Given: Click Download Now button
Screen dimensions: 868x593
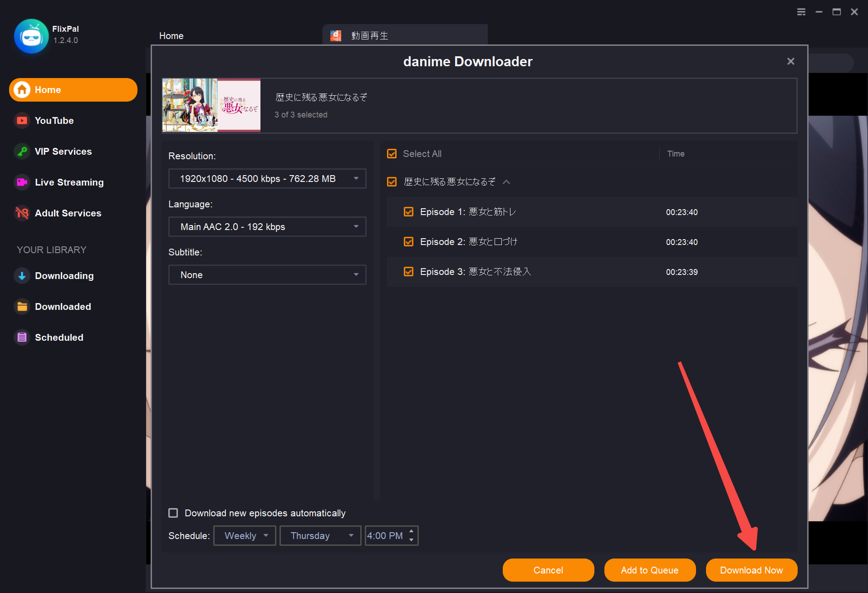Looking at the screenshot, I should point(751,570).
